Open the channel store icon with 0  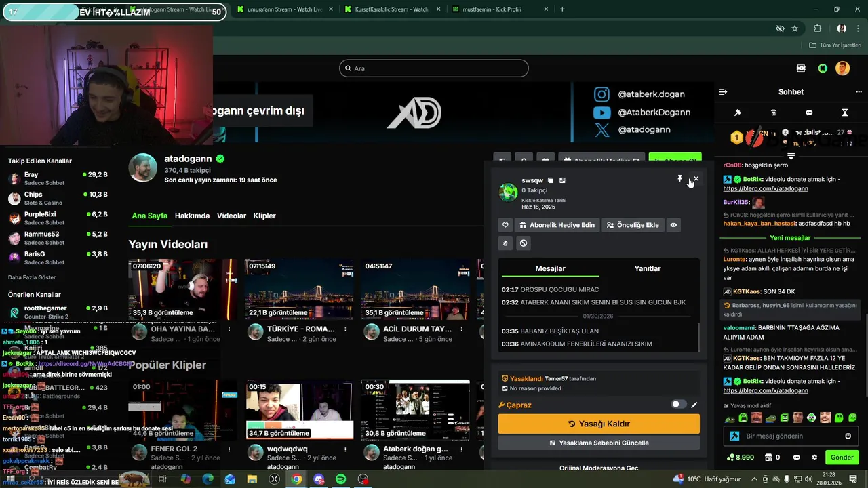(x=772, y=457)
